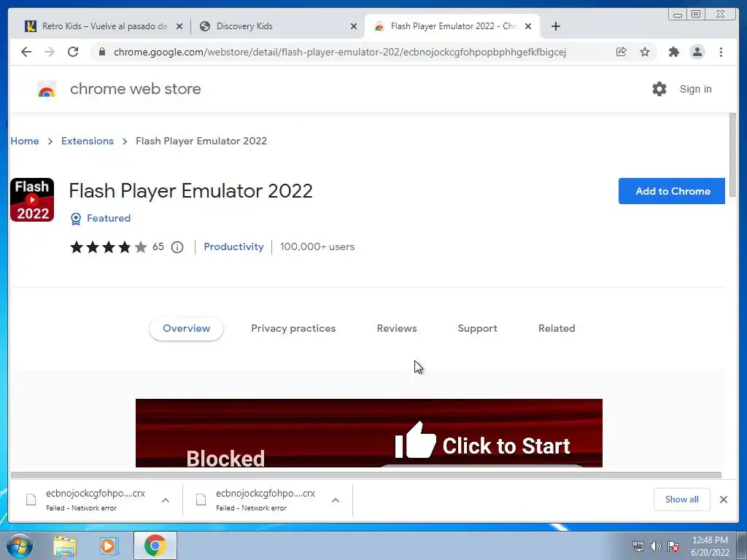Open Privacy practices tab

(x=293, y=329)
